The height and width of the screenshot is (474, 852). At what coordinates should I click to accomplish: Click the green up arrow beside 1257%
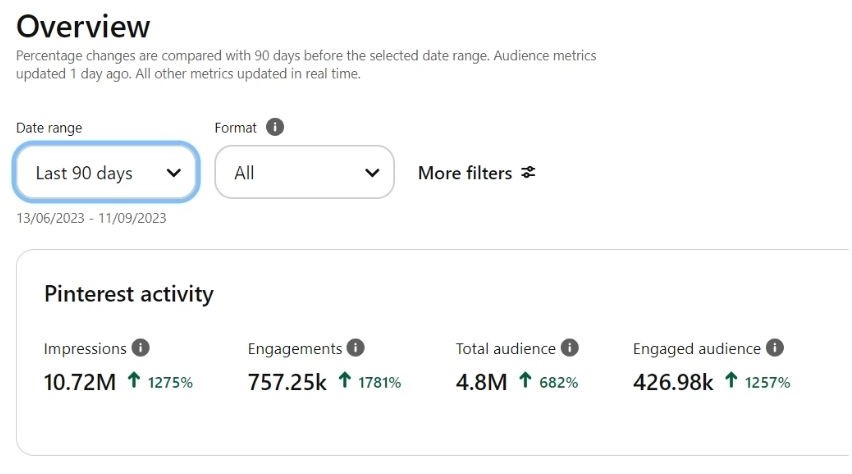(731, 380)
